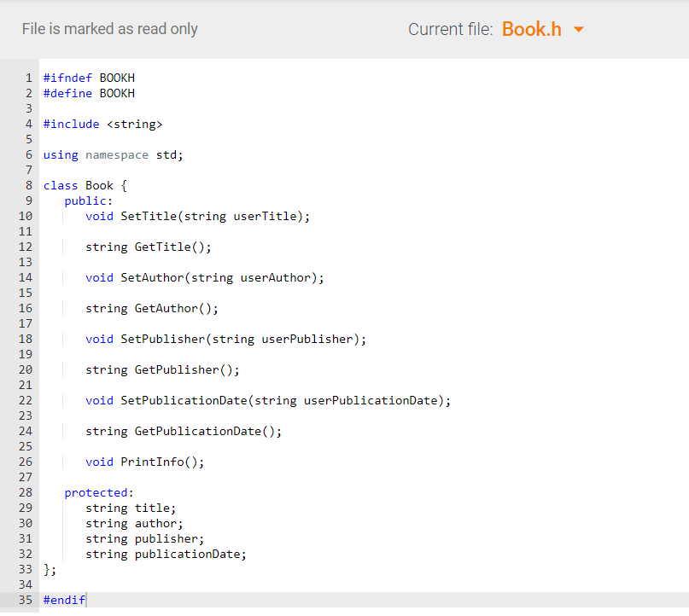Click the read-only notice text
Image resolution: width=689 pixels, height=616 pixels.
pyautogui.click(x=109, y=28)
